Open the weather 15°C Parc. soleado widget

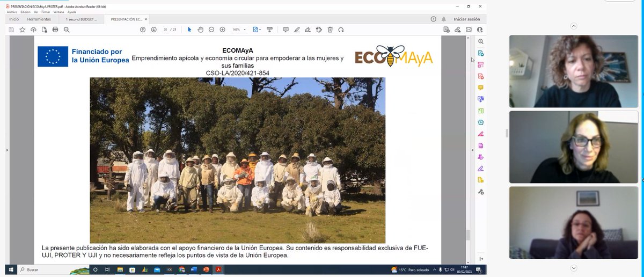(x=410, y=269)
